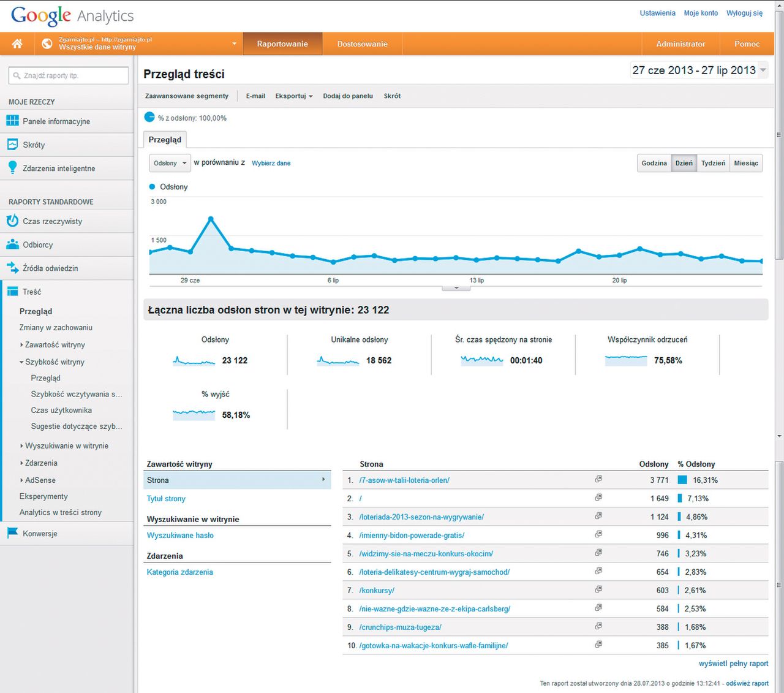Switch chart granularity to Tydzień

[x=714, y=163]
